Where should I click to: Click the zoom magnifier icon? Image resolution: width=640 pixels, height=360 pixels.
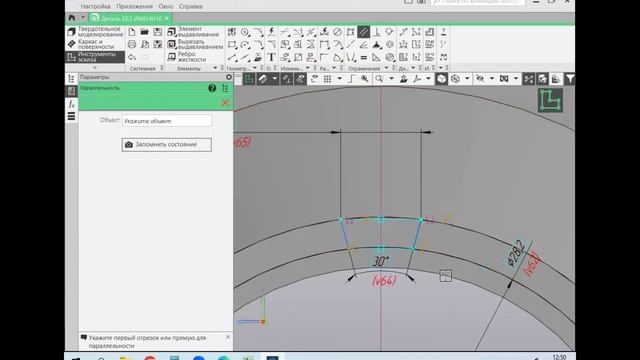379,79
